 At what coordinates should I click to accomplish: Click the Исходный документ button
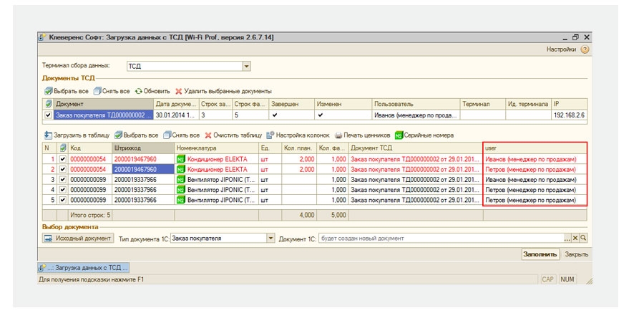point(78,238)
